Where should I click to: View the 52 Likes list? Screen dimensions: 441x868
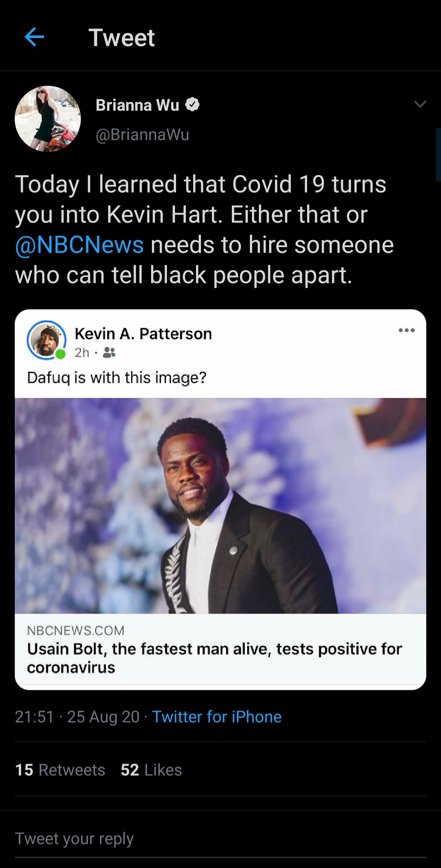(x=151, y=770)
